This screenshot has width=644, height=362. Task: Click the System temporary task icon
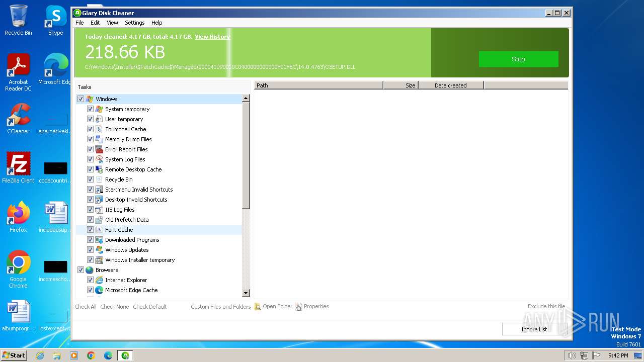tap(99, 109)
